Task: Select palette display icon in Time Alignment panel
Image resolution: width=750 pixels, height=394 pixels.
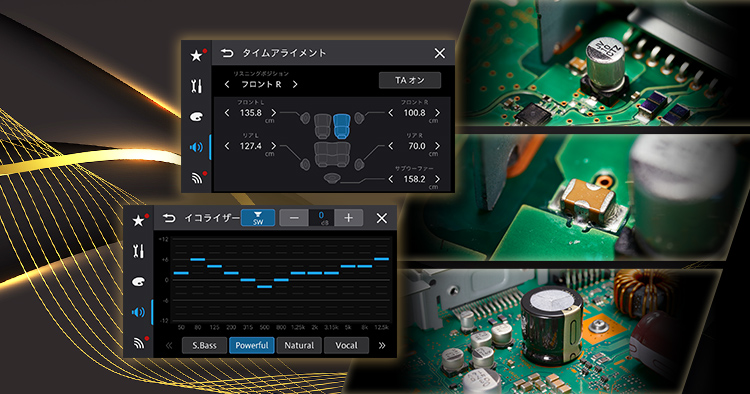Action: click(196, 117)
